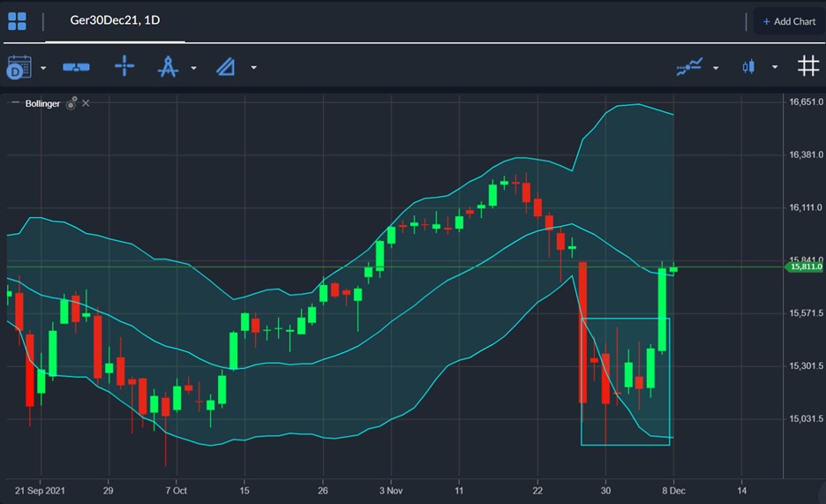Expand the measure tool dropdown arrow

point(253,68)
